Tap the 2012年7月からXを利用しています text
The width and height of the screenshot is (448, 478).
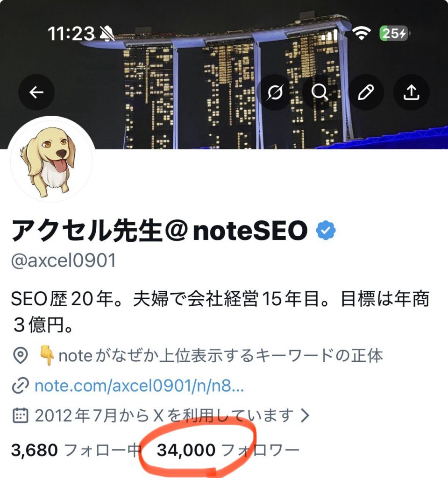coord(164,415)
